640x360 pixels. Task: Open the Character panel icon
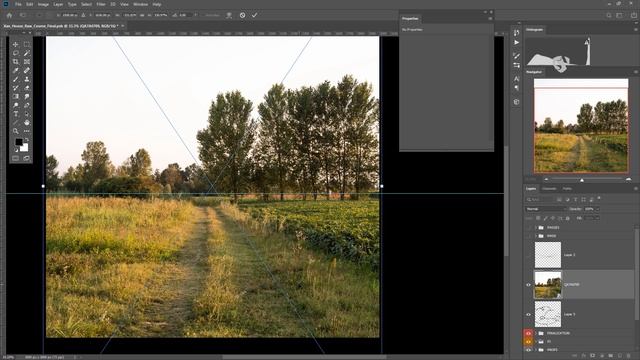516,78
